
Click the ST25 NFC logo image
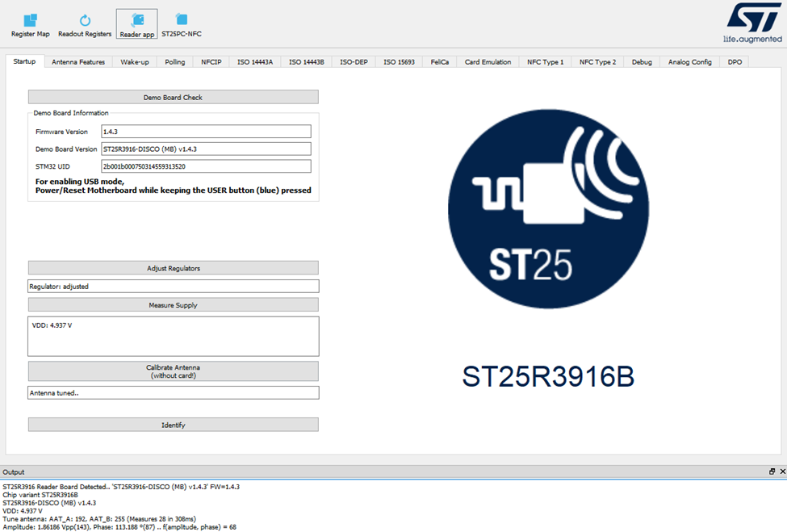pyautogui.click(x=549, y=209)
